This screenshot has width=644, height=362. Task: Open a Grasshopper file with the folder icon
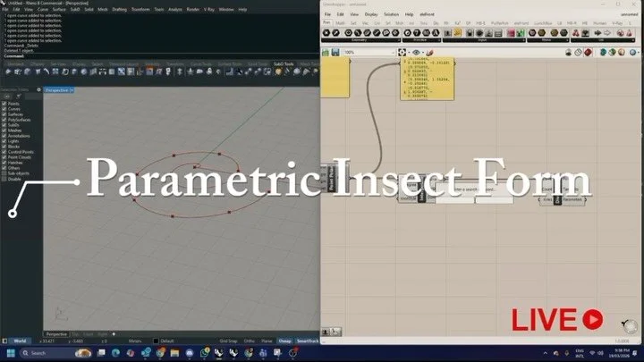(326, 52)
